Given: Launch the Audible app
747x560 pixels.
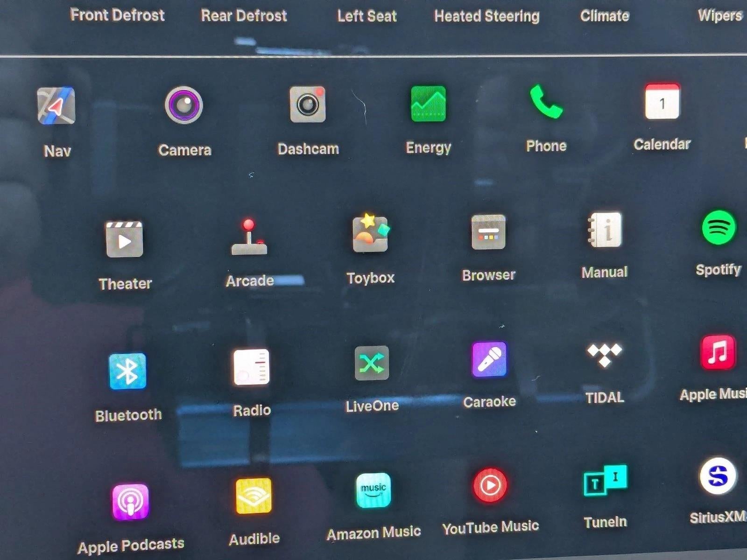Looking at the screenshot, I should 254,496.
